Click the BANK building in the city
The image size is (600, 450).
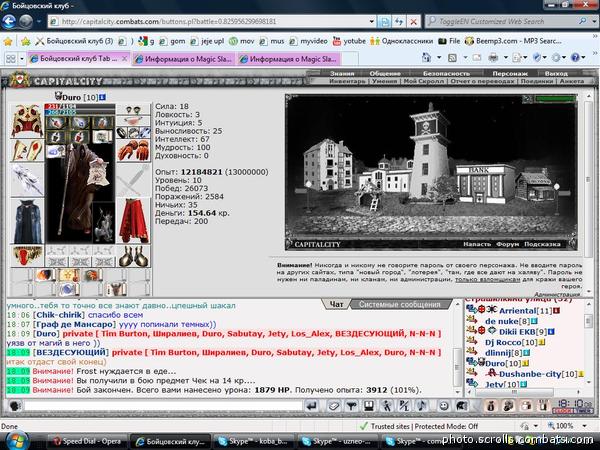(x=485, y=184)
